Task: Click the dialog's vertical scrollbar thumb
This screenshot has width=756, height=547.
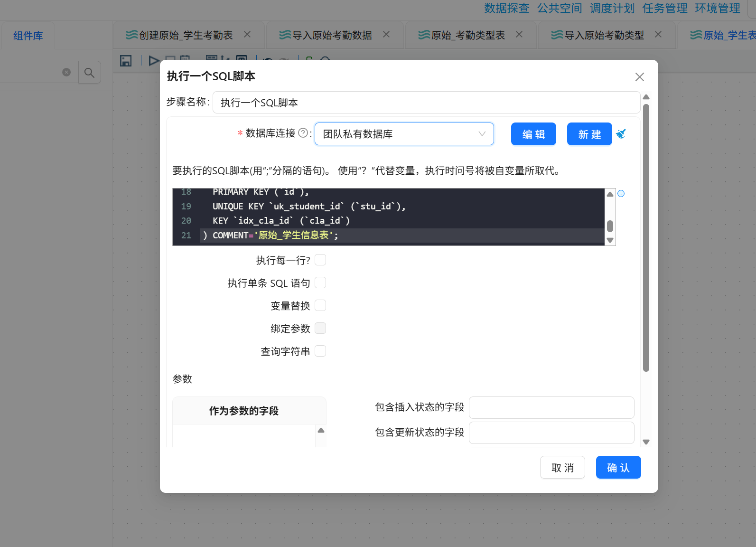Action: tap(646, 237)
